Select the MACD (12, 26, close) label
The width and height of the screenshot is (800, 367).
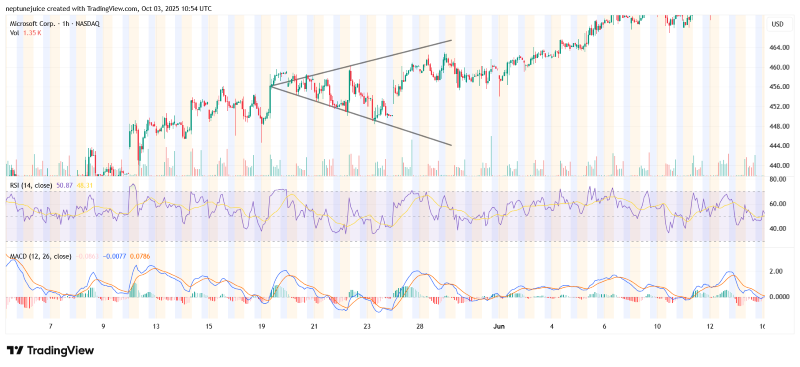(x=40, y=256)
